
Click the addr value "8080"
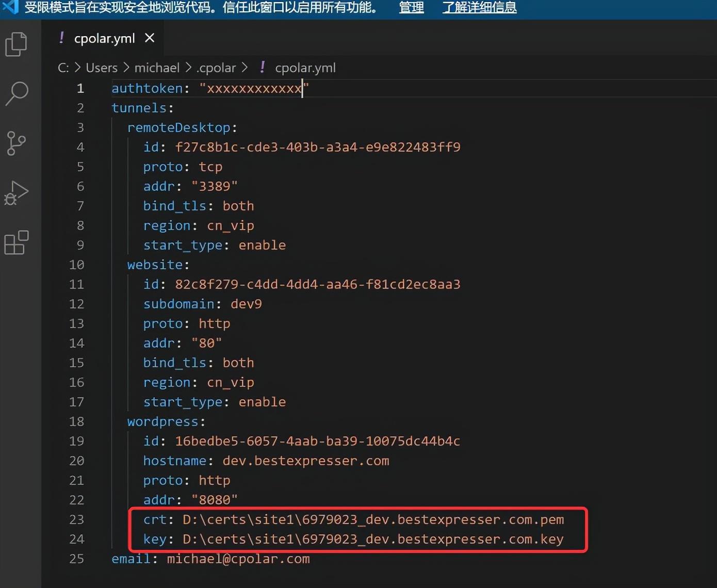click(215, 500)
